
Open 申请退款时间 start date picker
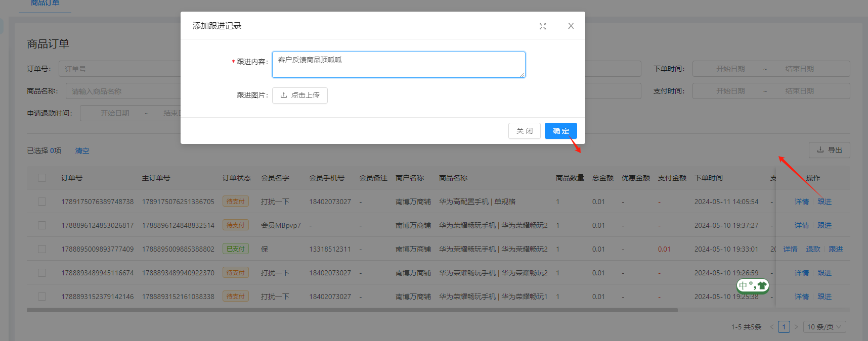(x=115, y=113)
